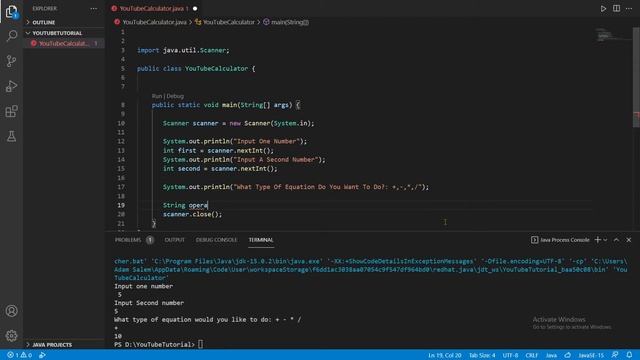Run the Java file with play icon

pos(603,9)
